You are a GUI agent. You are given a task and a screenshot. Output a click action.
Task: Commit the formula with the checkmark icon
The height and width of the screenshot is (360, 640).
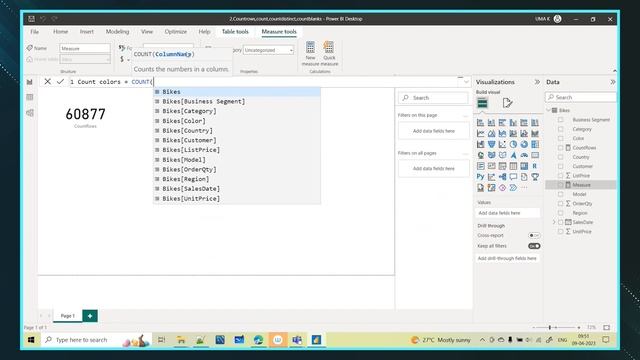(60, 82)
